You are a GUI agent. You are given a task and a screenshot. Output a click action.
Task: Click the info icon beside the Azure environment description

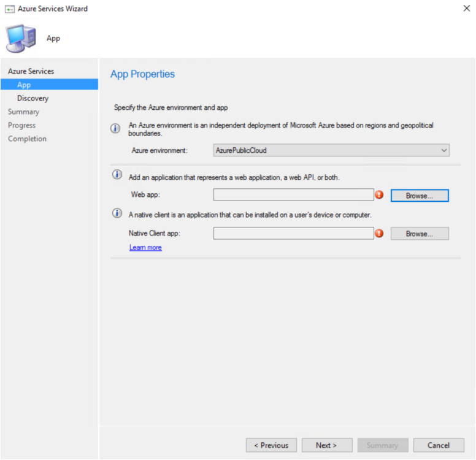(x=115, y=128)
